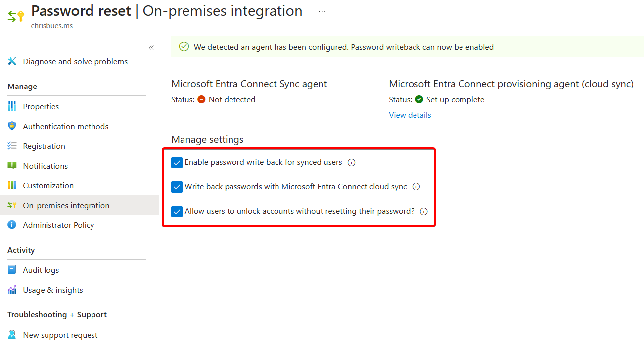The width and height of the screenshot is (644, 350).
Task: Select the New support request icon
Action: tap(12, 334)
